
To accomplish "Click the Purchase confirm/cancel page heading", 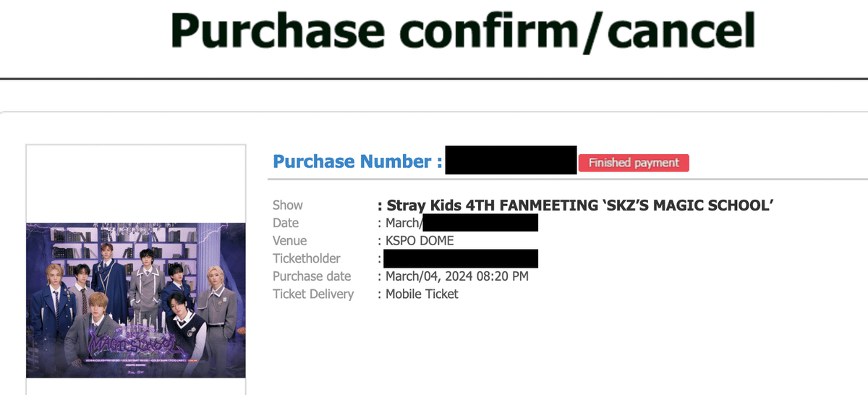I will (x=463, y=30).
